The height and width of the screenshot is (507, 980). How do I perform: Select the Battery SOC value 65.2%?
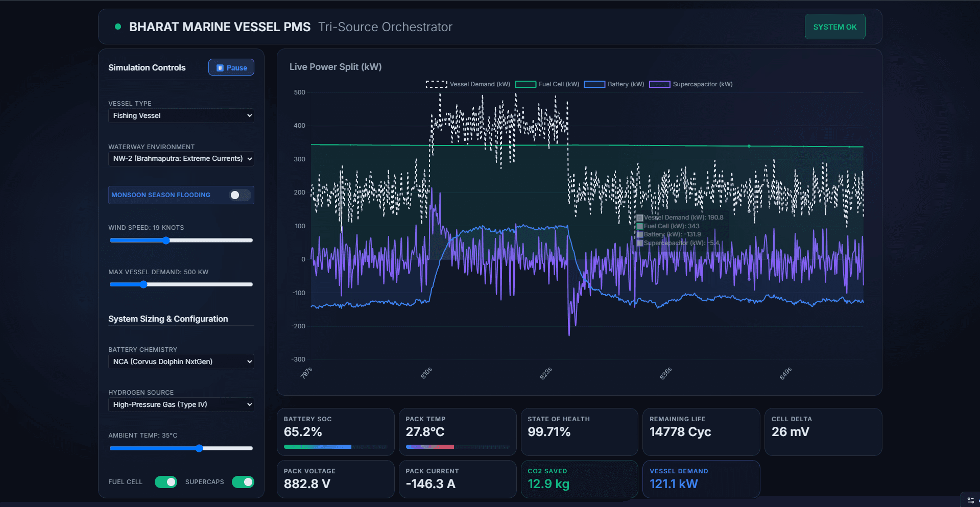point(303,432)
